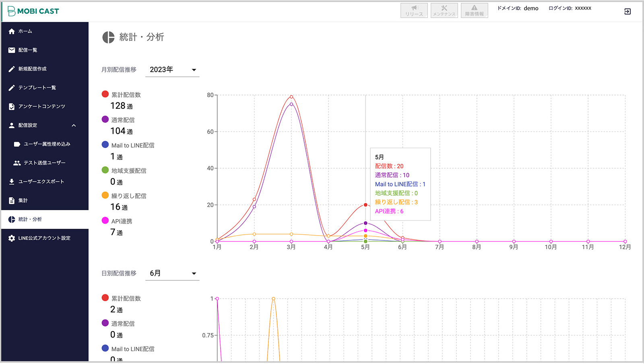This screenshot has height=364, width=644.
Task: Click the 月別配信推移 label
Action: click(119, 70)
